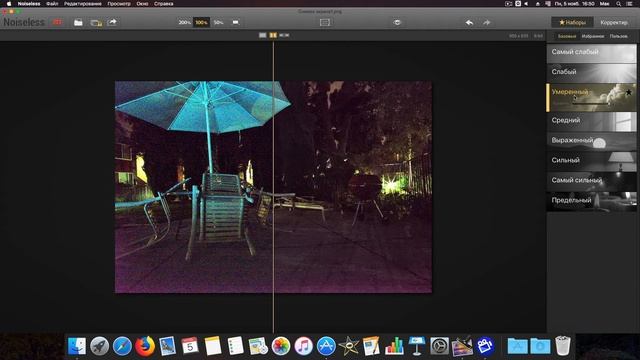This screenshot has width=640, height=360.
Task: Open image file with folder icon
Action: click(78, 22)
